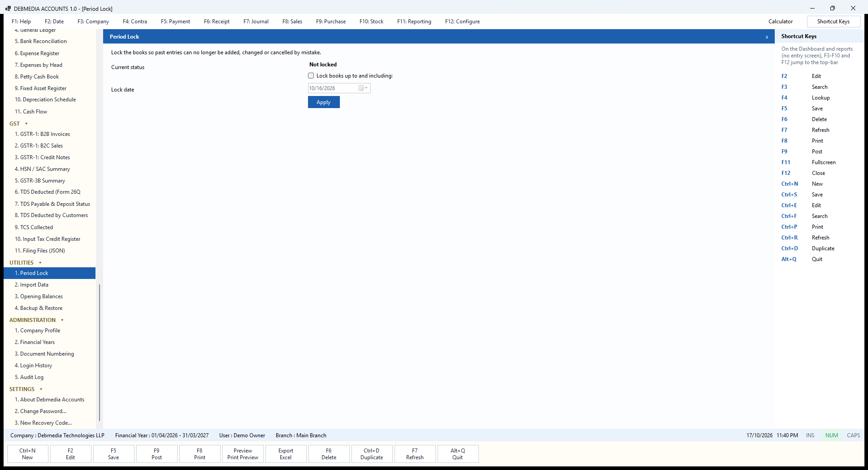This screenshot has width=868, height=470.
Task: Toggle the Shortcut Keys panel button
Action: (x=833, y=22)
